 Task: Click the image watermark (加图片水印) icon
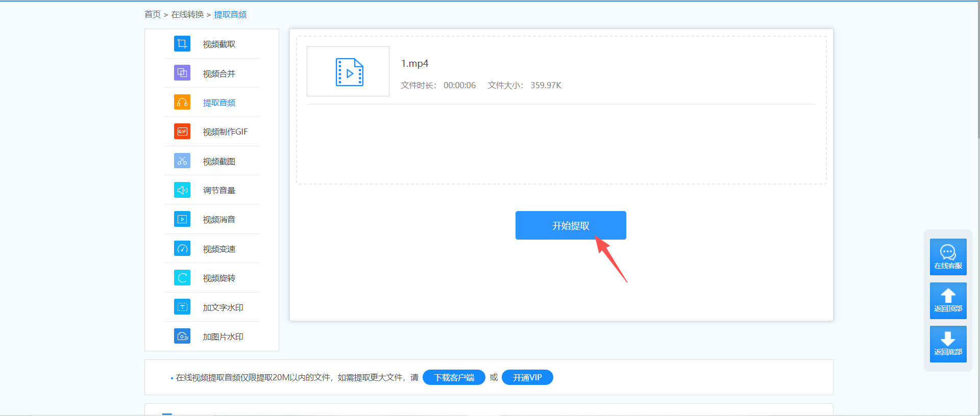tap(182, 336)
